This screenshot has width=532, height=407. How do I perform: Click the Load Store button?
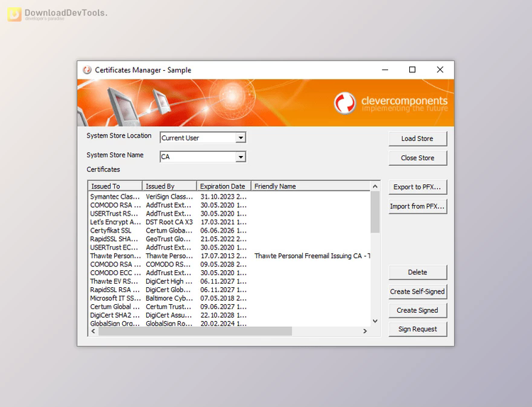418,139
